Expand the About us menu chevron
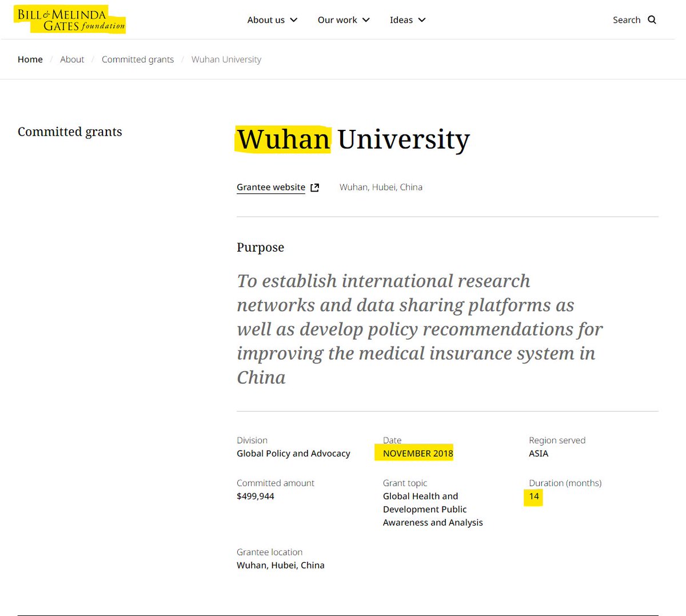The image size is (686, 616). pyautogui.click(x=294, y=20)
